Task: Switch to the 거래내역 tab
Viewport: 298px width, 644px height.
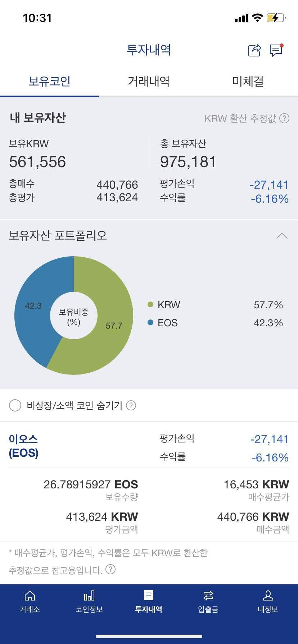Action: (x=148, y=82)
